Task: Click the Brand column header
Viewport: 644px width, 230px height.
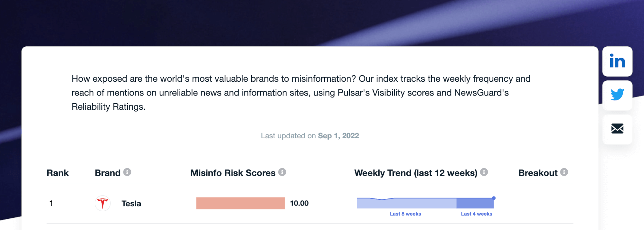Action: coord(108,173)
